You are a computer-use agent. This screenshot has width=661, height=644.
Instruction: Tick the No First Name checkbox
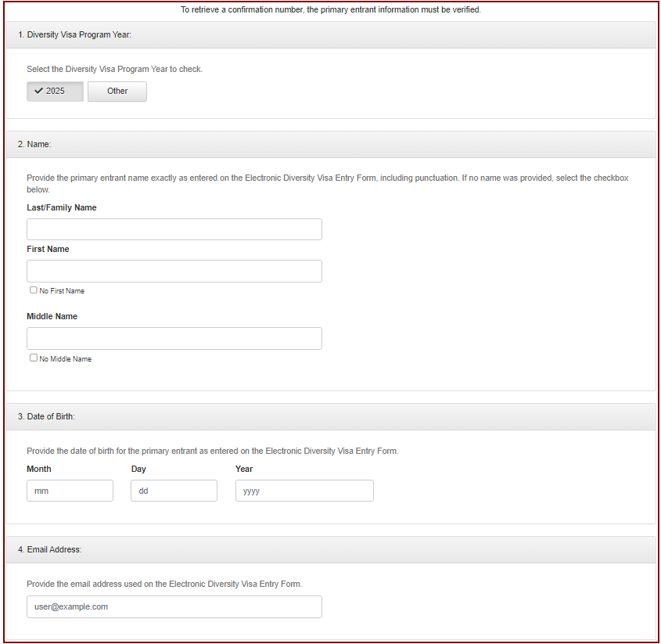[x=34, y=290]
